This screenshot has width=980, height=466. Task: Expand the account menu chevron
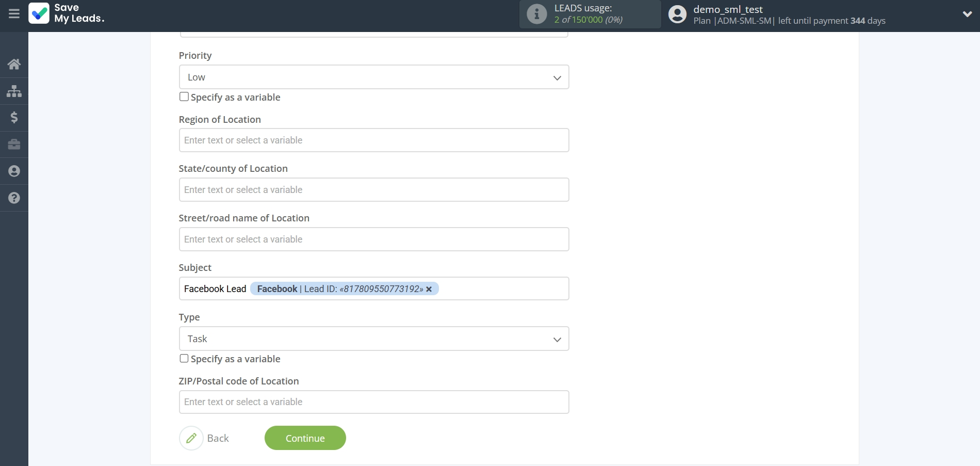pyautogui.click(x=967, y=14)
